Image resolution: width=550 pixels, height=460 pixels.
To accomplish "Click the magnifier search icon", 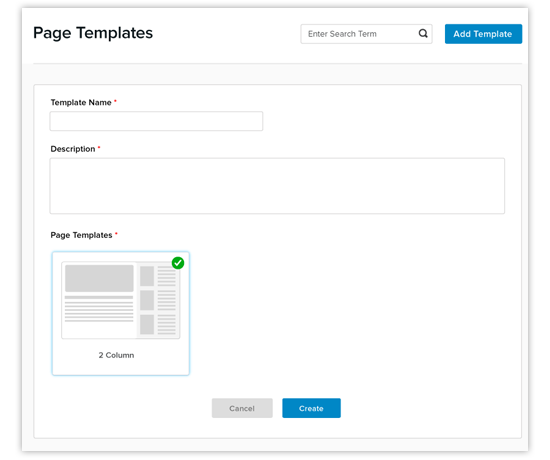I will point(423,33).
